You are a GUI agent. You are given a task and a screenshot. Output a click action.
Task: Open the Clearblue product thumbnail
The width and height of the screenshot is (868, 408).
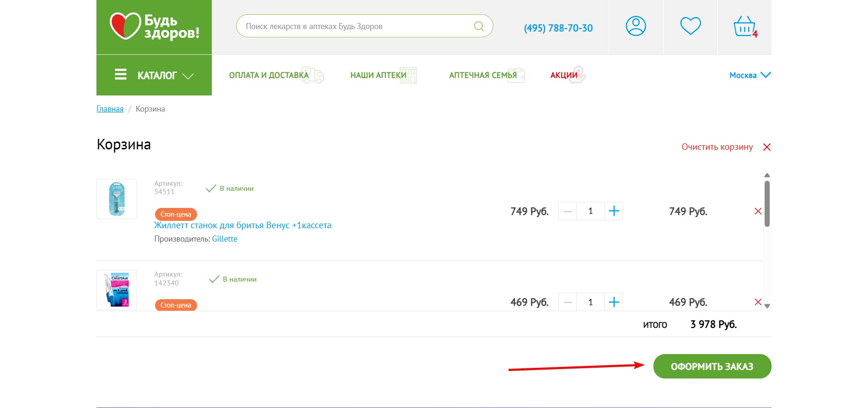coord(117,290)
